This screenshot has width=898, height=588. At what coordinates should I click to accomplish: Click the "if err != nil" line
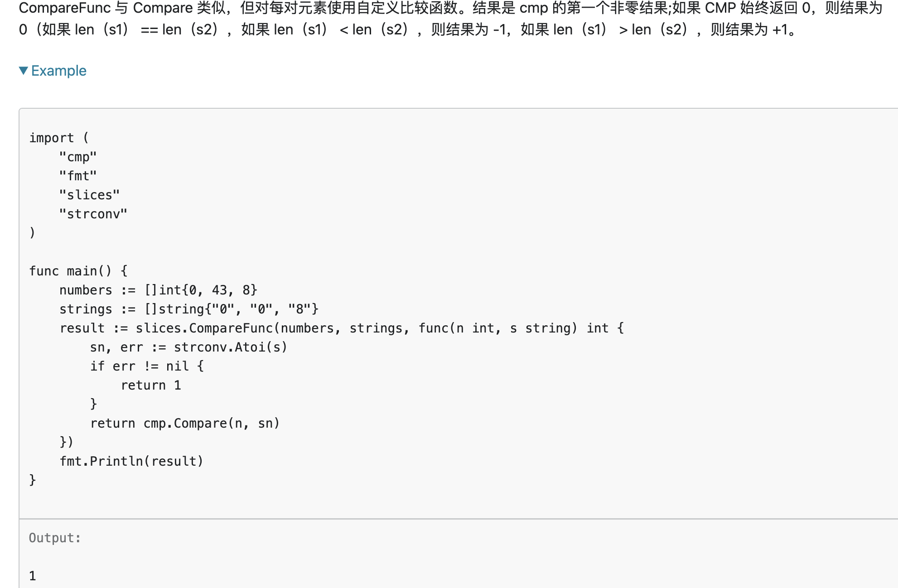pos(147,366)
